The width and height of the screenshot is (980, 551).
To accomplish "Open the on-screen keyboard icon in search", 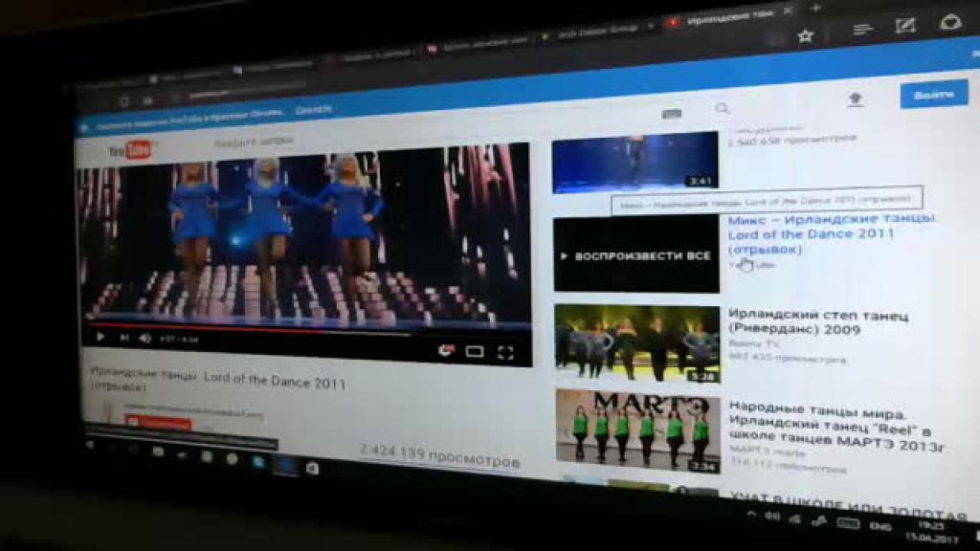I will coord(672,113).
